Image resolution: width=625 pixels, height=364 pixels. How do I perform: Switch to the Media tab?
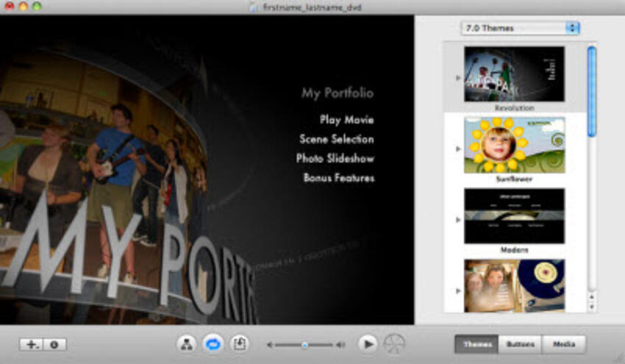click(x=564, y=344)
